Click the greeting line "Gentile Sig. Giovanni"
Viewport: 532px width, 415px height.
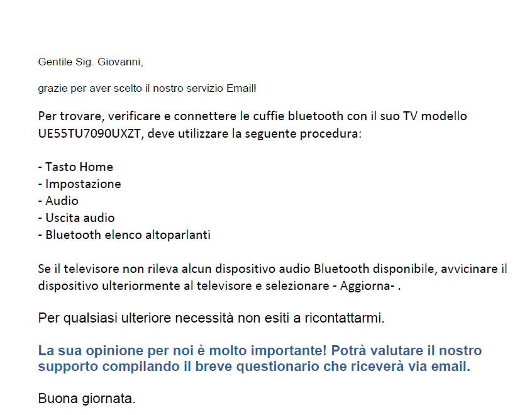tap(91, 62)
